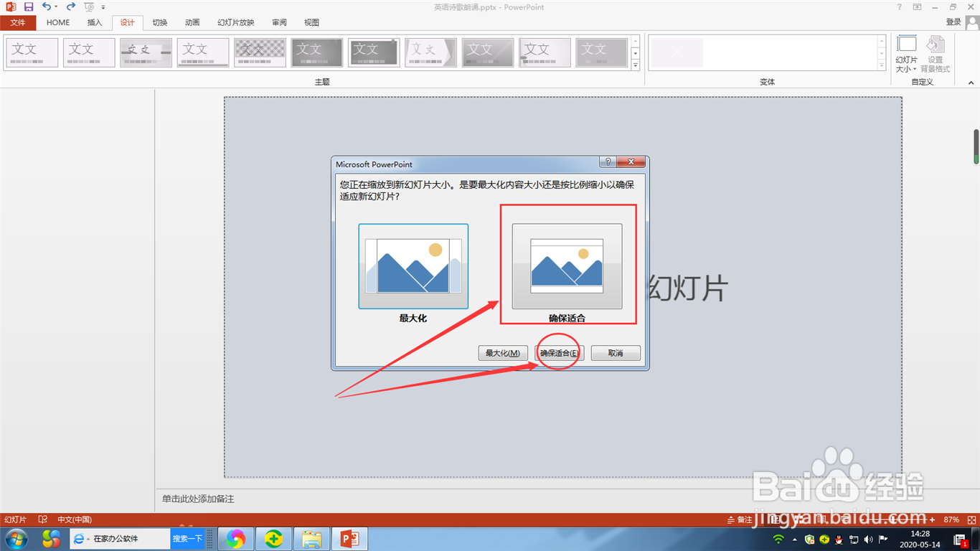Click 登录 to sign in
Image resolution: width=980 pixels, height=551 pixels.
coord(953,22)
